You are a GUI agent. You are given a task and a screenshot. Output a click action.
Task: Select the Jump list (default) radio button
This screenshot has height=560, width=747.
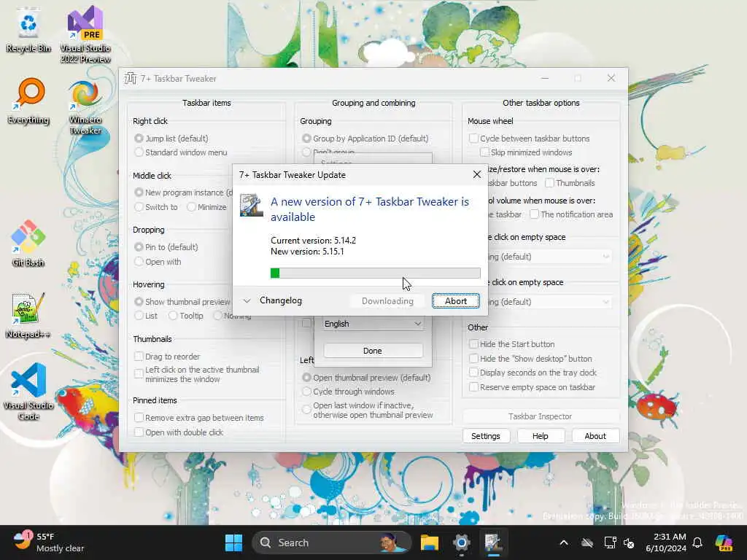point(139,139)
